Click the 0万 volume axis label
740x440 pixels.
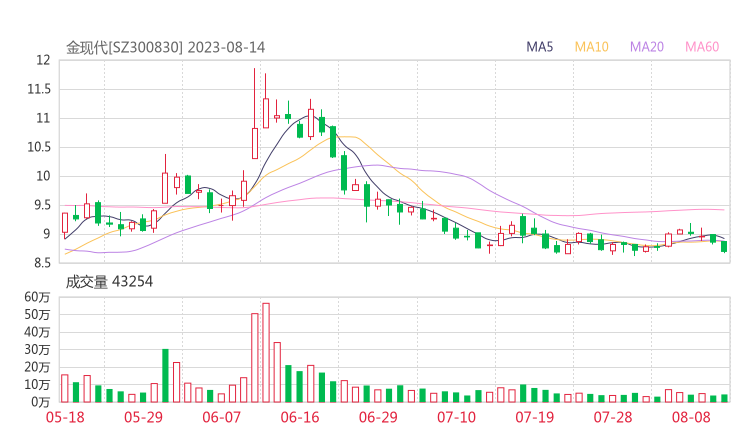(x=41, y=402)
